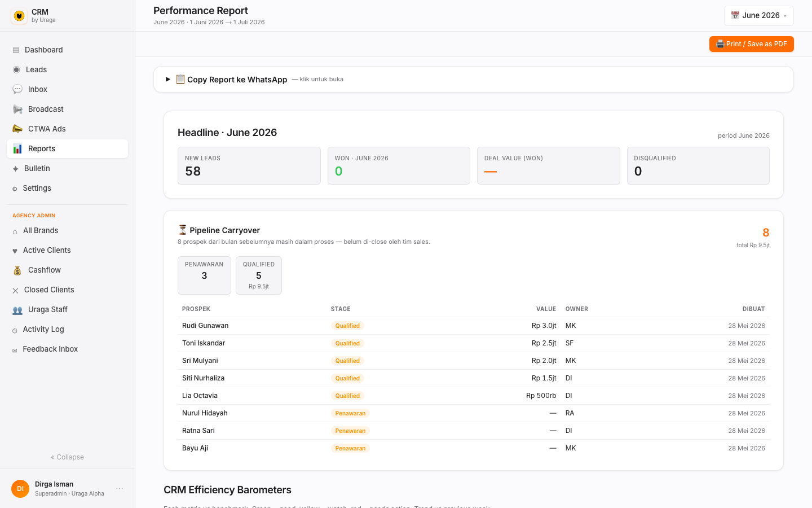Click the DIBUAT column header

(754, 309)
